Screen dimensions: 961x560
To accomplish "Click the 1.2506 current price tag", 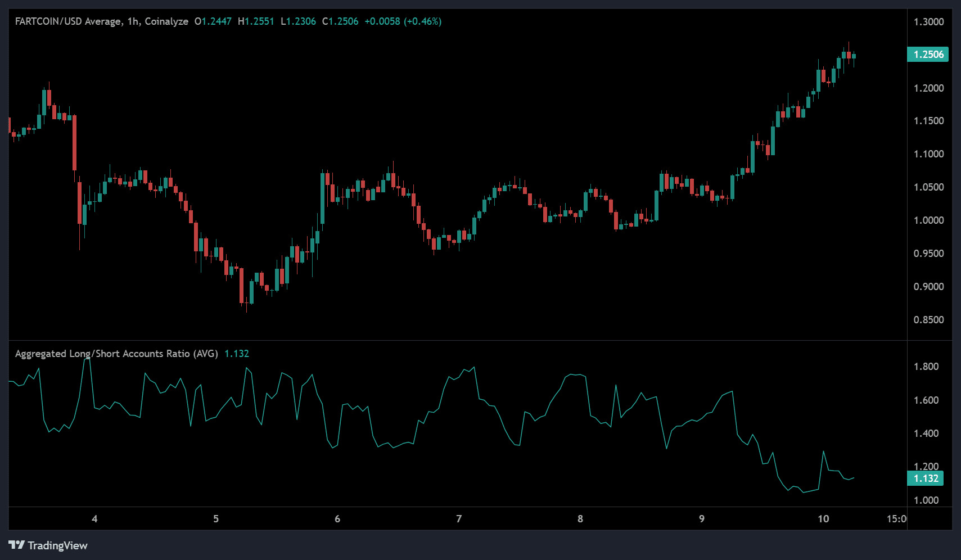I will click(928, 55).
